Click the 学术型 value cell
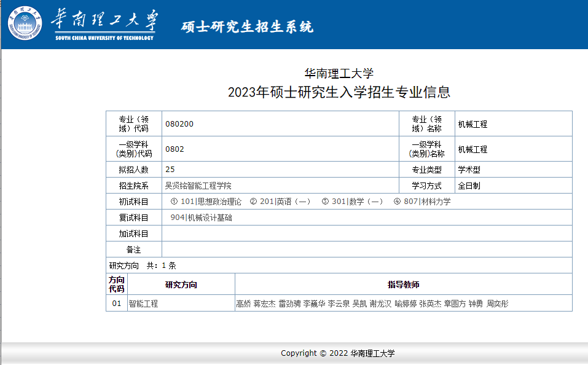Screen dimensions: 588x365 (x=514, y=170)
